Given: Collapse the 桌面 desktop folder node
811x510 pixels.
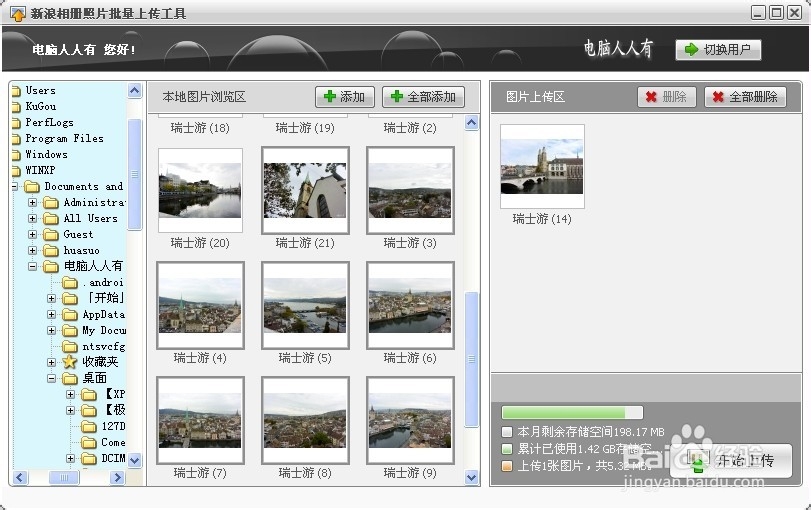Looking at the screenshot, I should click(51, 379).
